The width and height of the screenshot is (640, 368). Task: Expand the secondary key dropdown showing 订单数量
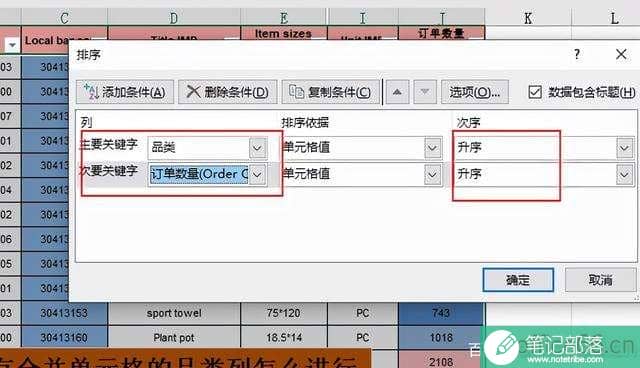pos(258,175)
